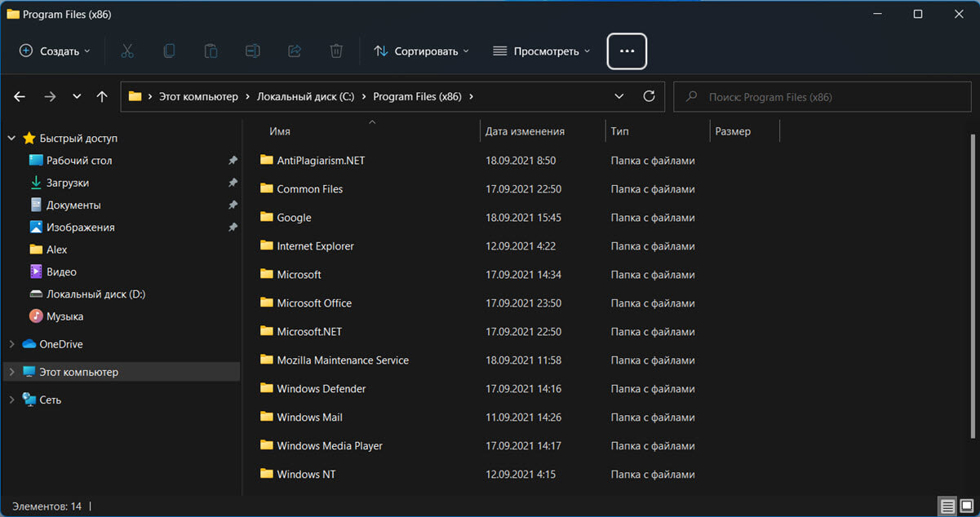The image size is (980, 517).
Task: Expand the Сеть tree node
Action: click(x=11, y=400)
